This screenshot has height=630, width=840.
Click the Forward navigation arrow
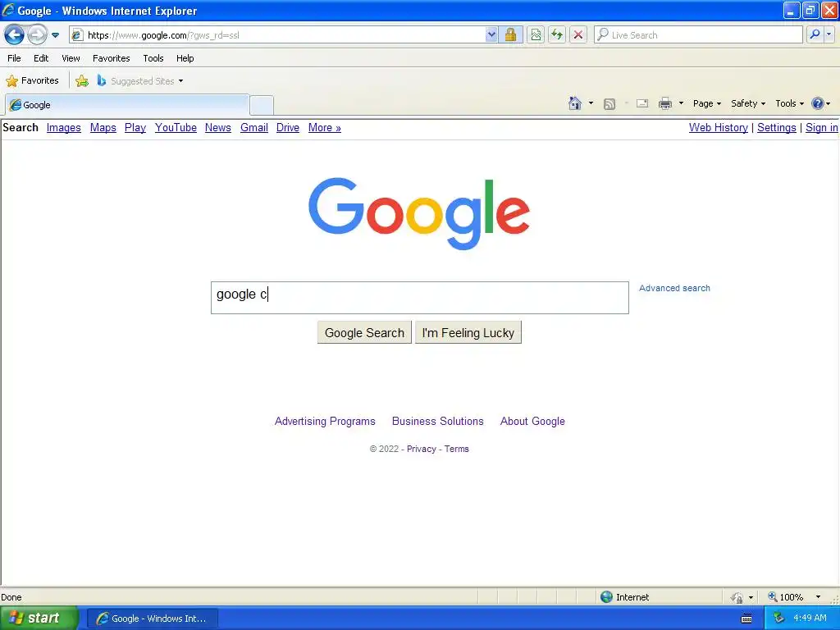tap(36, 35)
